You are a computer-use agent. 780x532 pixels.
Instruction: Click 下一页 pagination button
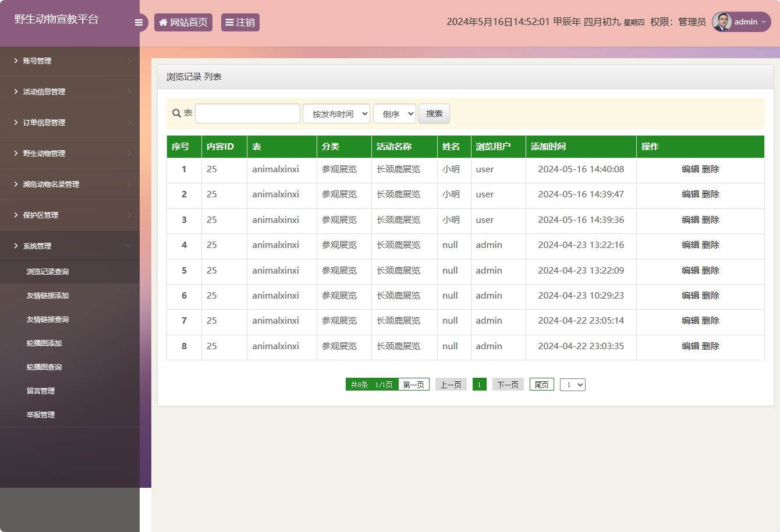click(508, 385)
